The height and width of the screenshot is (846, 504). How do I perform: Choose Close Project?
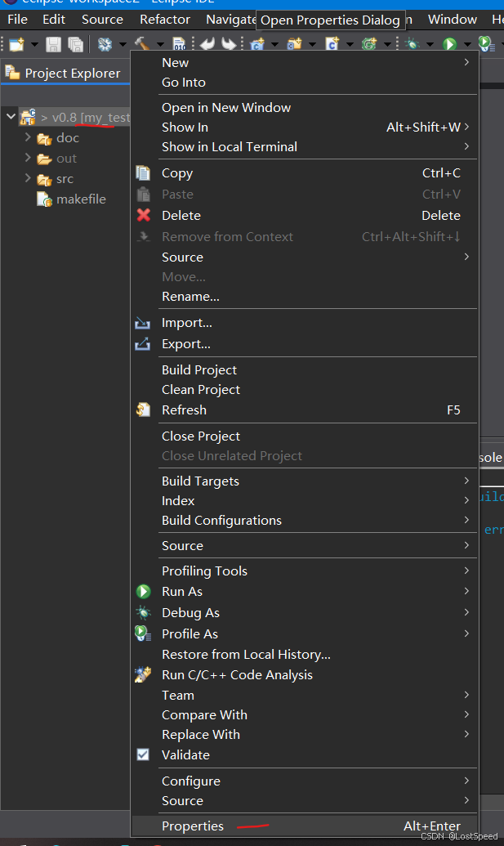pyautogui.click(x=305, y=436)
